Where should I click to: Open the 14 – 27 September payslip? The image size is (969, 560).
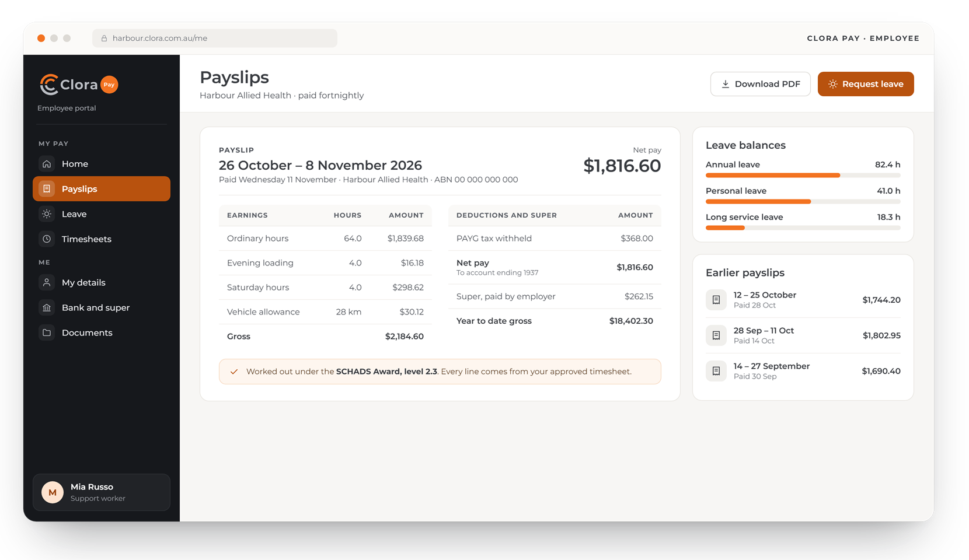[803, 371]
